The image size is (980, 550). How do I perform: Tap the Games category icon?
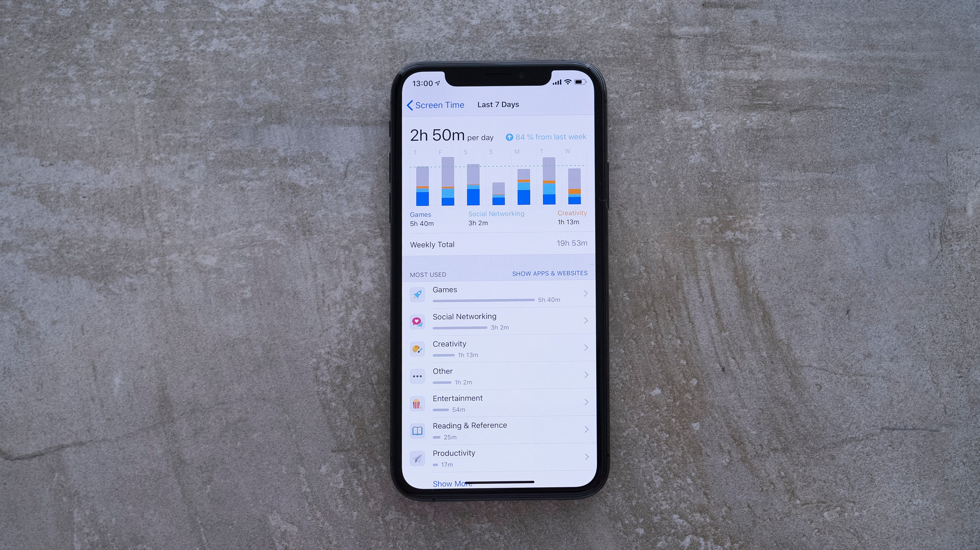click(417, 294)
